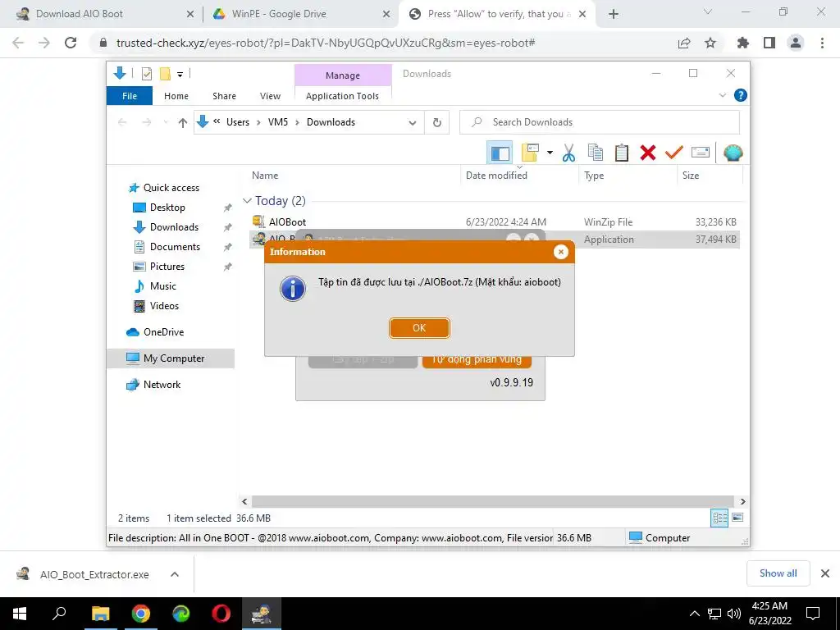Bookmark this page with the star icon
The width and height of the screenshot is (840, 630).
click(710, 43)
